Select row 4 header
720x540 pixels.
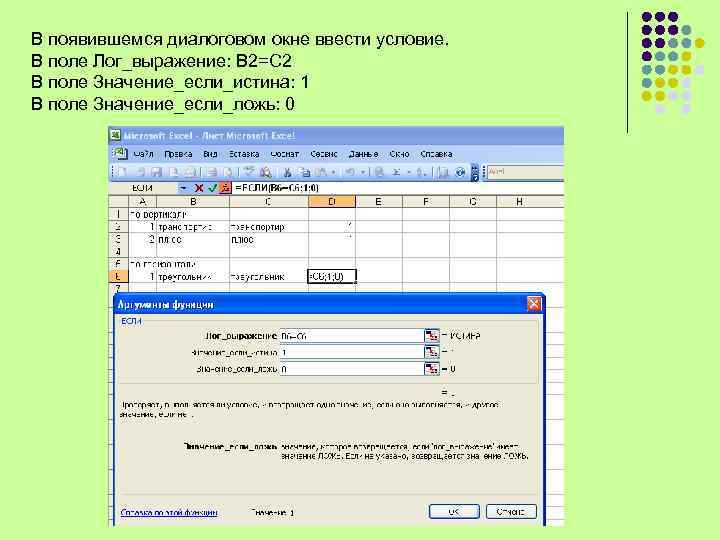point(118,252)
